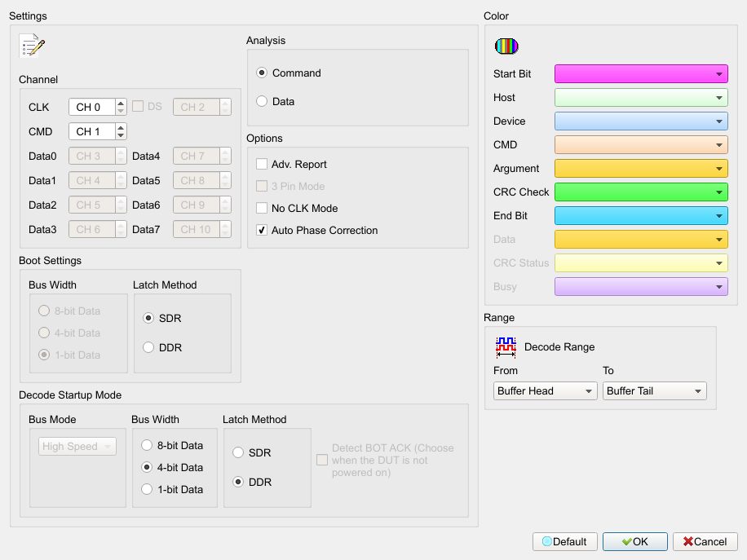Open the Busy color dropdown
Image resolution: width=747 pixels, height=560 pixels.
tap(641, 287)
